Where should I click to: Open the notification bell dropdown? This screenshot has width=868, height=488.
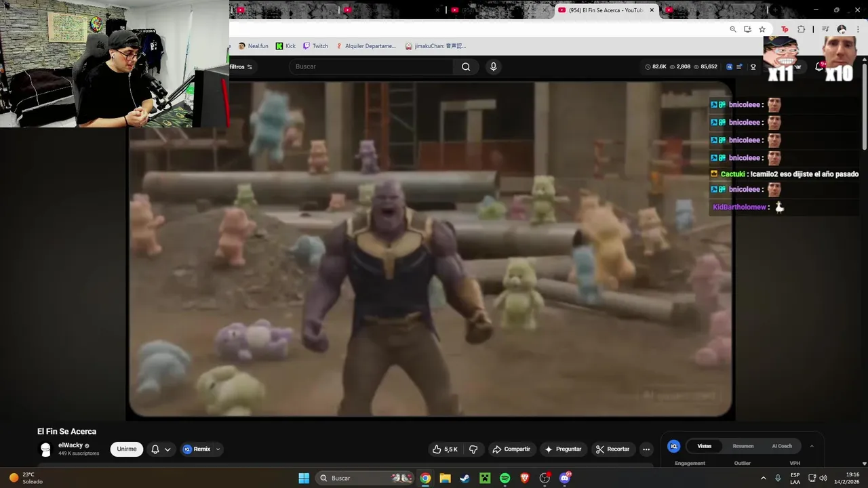[x=161, y=449]
